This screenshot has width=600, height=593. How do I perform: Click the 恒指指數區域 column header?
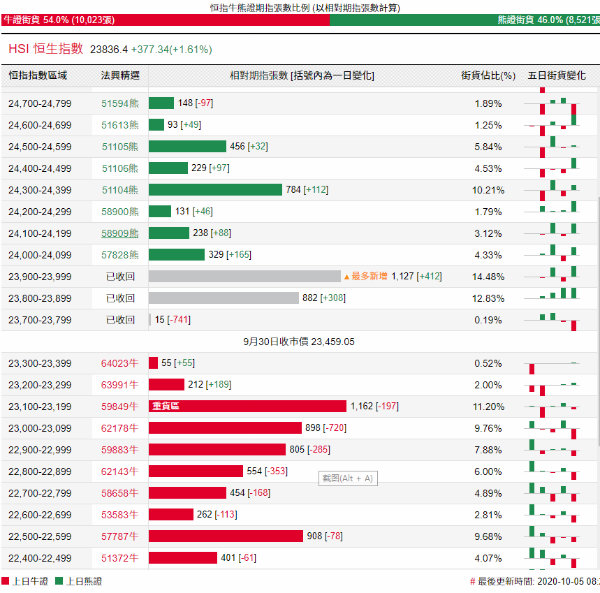click(x=38, y=75)
